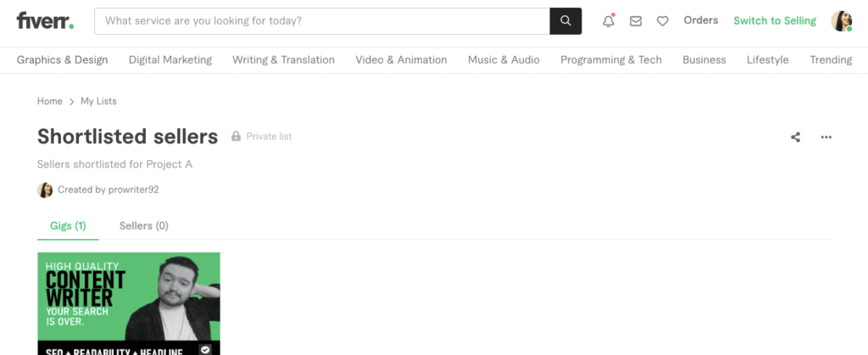Open the profile avatar menu

(842, 21)
